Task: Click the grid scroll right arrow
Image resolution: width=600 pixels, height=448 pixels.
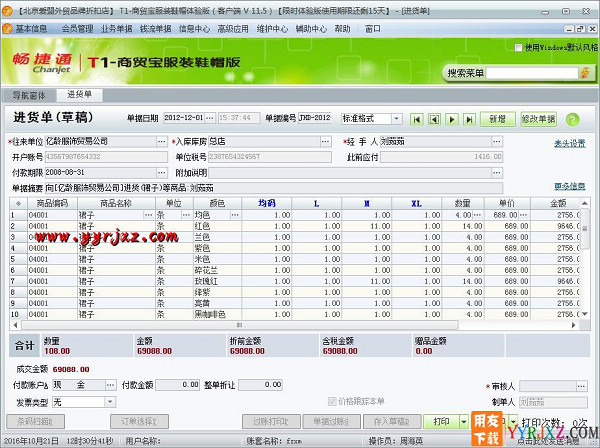Action: click(x=574, y=325)
